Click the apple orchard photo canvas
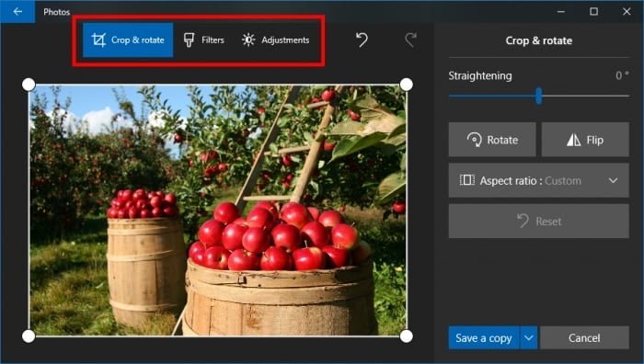Screen dimensions: 644x364 tap(217, 210)
